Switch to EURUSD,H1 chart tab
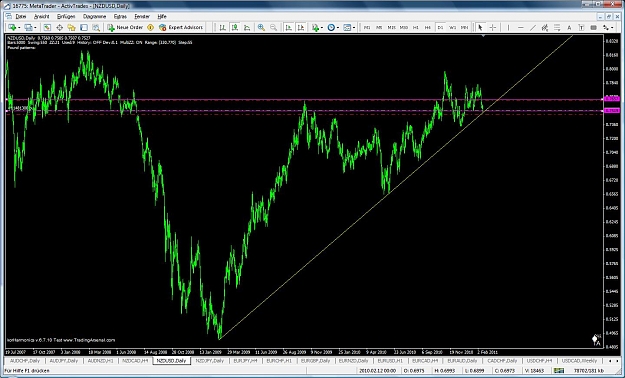 pos(389,361)
